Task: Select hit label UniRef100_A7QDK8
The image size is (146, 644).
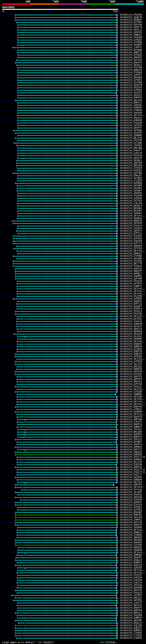Action: click(x=131, y=535)
